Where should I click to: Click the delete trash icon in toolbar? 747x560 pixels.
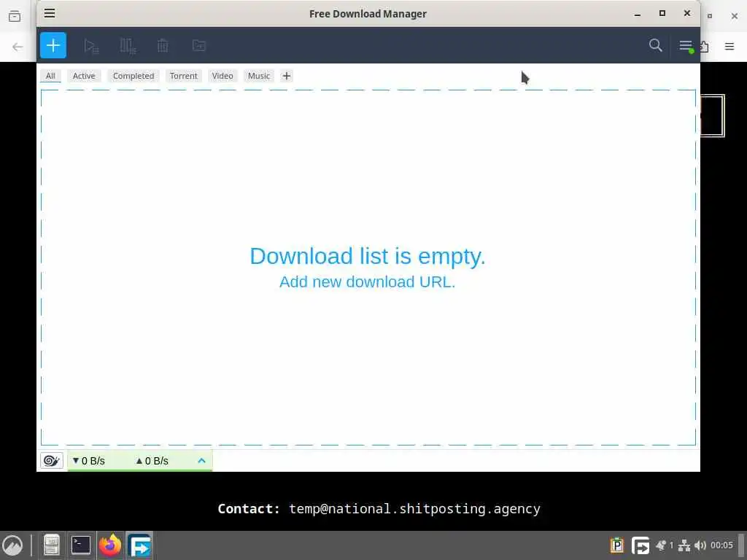(x=163, y=46)
